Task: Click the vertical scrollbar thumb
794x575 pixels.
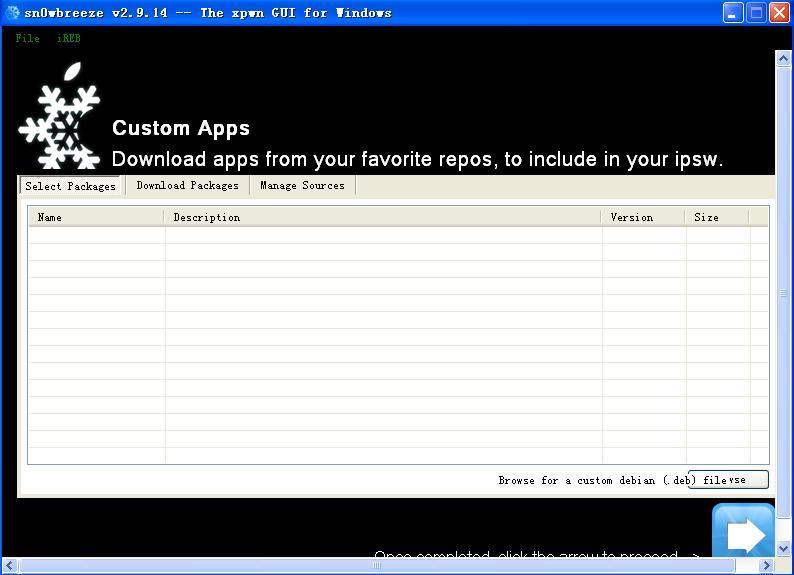Action: (783, 293)
